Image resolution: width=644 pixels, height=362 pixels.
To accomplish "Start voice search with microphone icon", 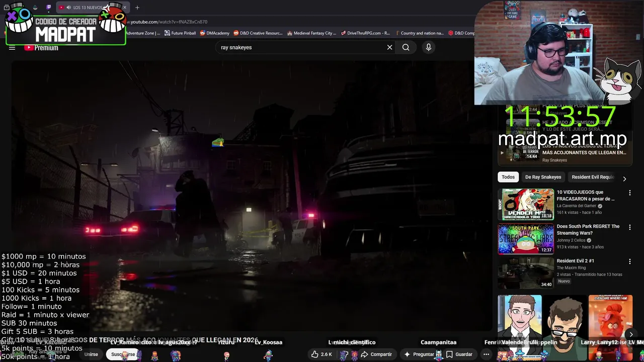I will pos(429,47).
